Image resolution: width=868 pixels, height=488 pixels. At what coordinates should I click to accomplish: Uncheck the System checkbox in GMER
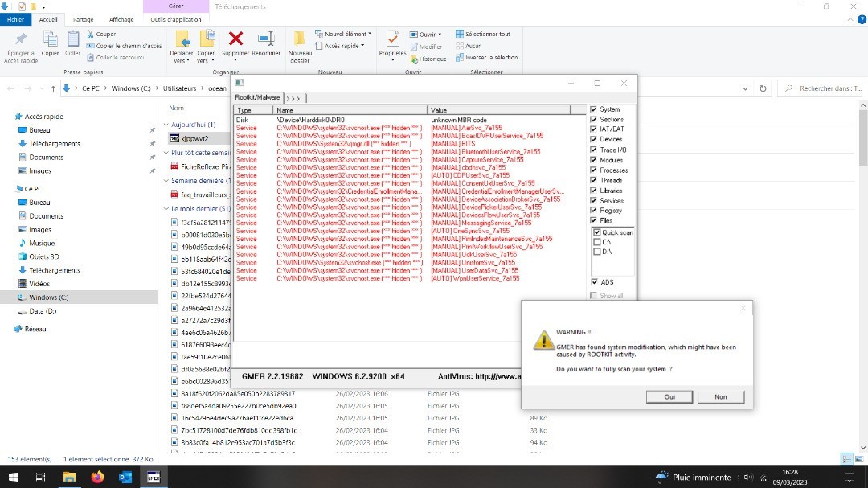(x=593, y=109)
